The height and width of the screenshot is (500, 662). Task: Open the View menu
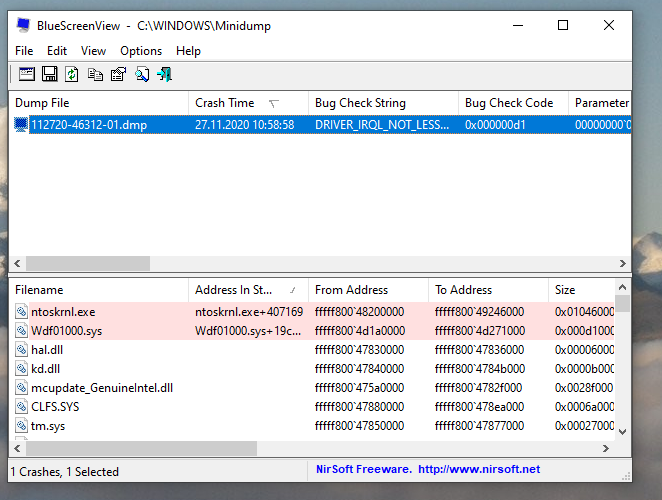coord(93,51)
